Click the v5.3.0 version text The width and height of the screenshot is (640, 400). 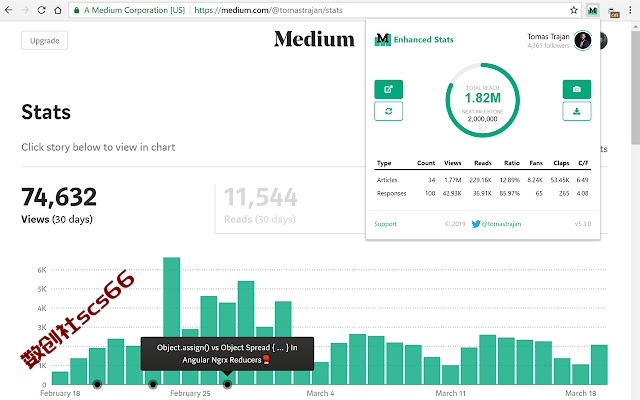(x=583, y=224)
